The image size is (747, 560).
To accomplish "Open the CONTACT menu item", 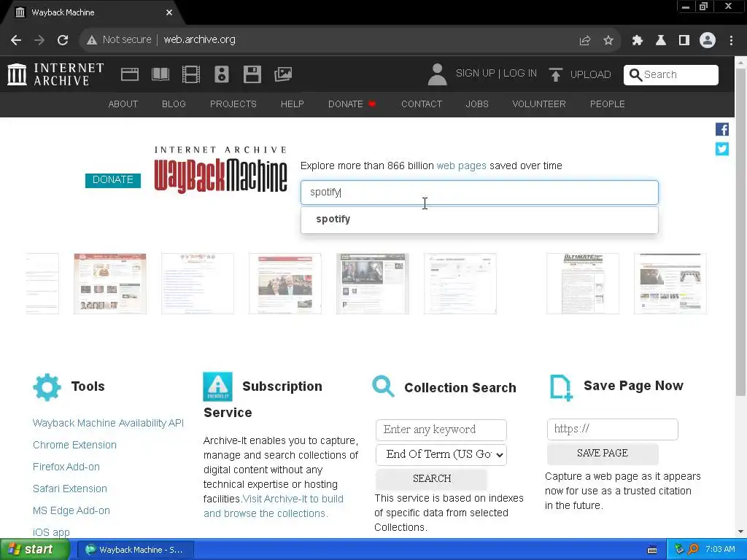I will coord(422,104).
